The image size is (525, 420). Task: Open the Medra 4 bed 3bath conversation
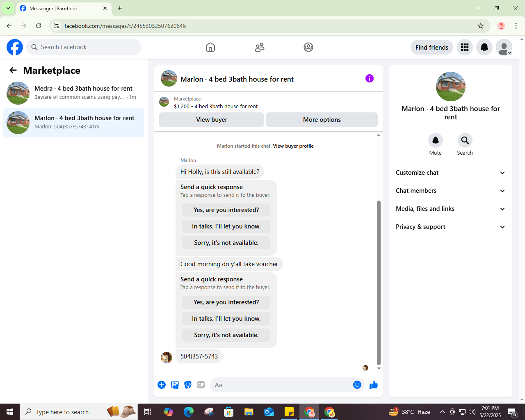point(74,93)
